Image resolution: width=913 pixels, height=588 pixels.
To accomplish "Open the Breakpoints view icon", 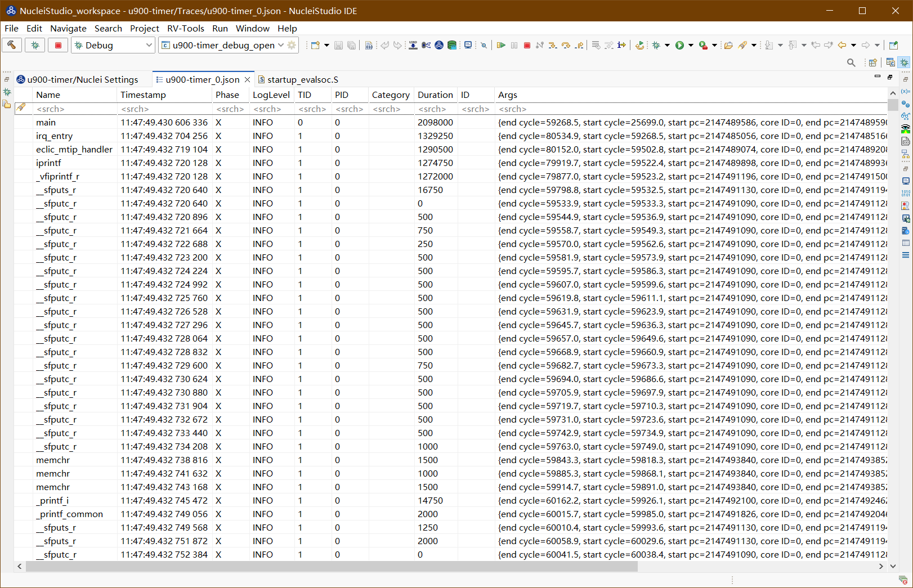I will tap(905, 104).
